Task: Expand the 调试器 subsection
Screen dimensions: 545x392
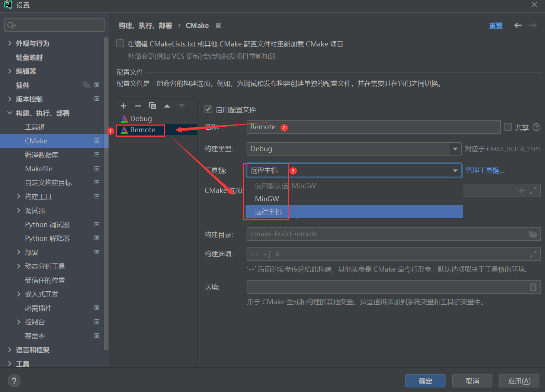Action: click(19, 211)
